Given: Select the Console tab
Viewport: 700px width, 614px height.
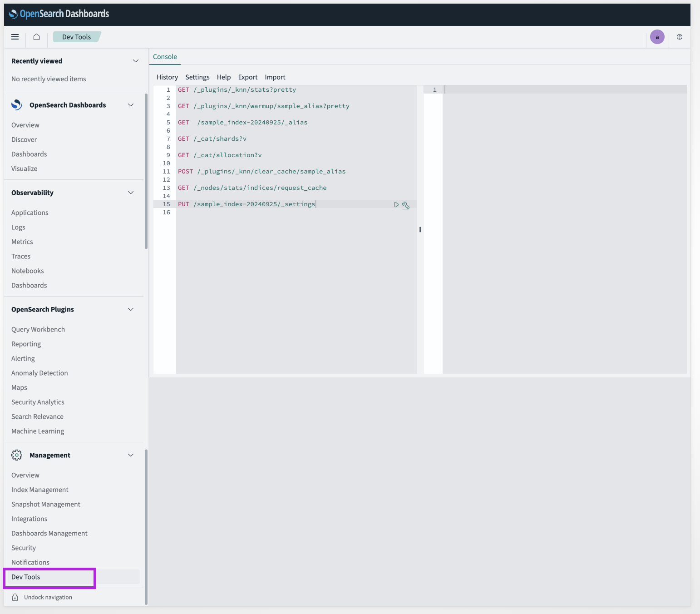Looking at the screenshot, I should (165, 57).
